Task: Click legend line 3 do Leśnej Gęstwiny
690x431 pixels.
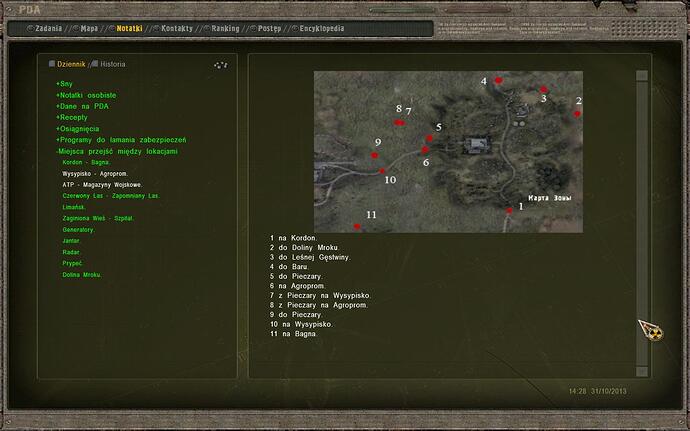Action: [310, 257]
